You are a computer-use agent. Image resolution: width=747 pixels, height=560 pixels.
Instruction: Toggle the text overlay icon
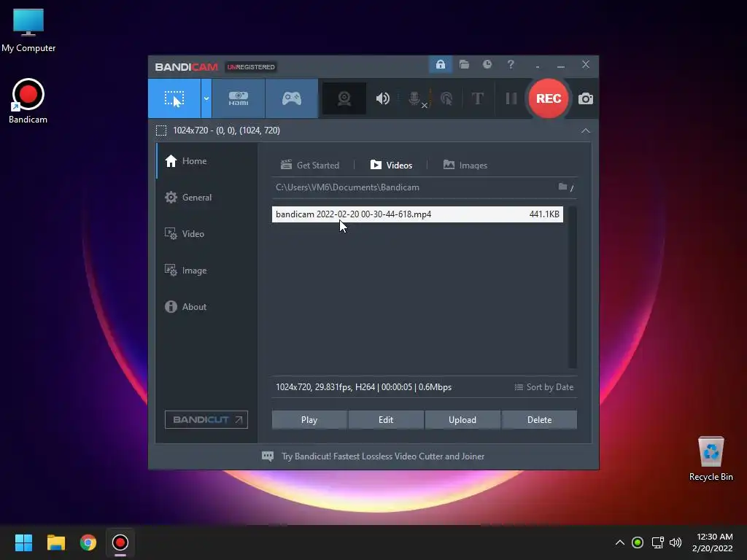(477, 98)
